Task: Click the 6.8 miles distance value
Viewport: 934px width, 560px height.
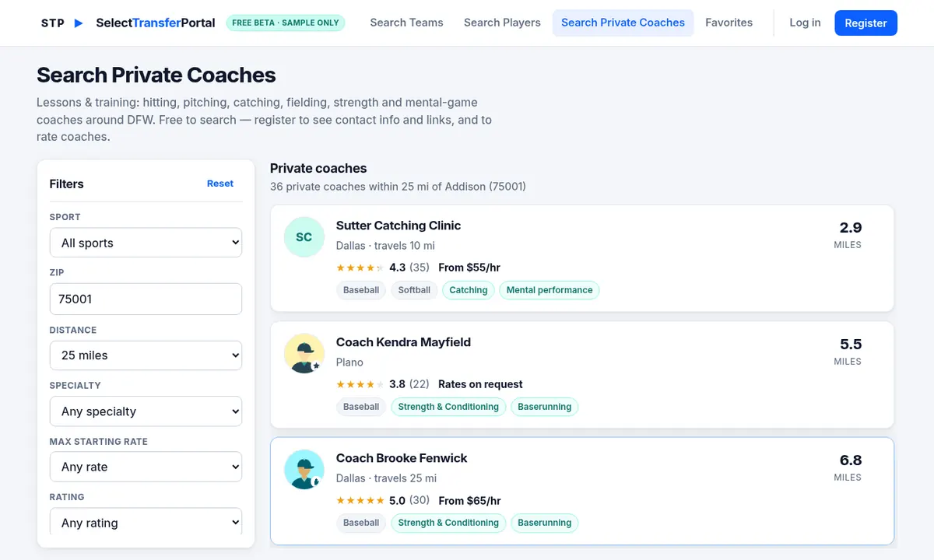Action: click(x=850, y=460)
